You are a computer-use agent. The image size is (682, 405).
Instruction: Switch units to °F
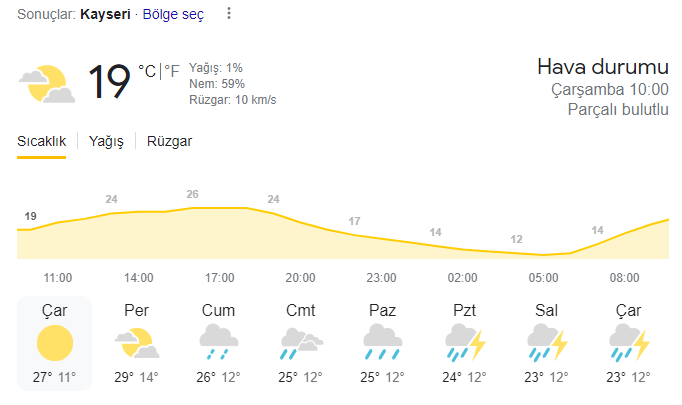(x=172, y=71)
